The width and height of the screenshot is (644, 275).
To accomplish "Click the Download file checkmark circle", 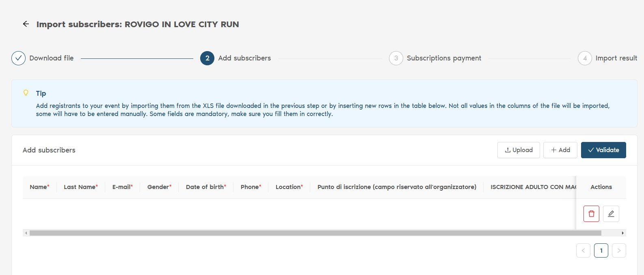I will 18,58.
